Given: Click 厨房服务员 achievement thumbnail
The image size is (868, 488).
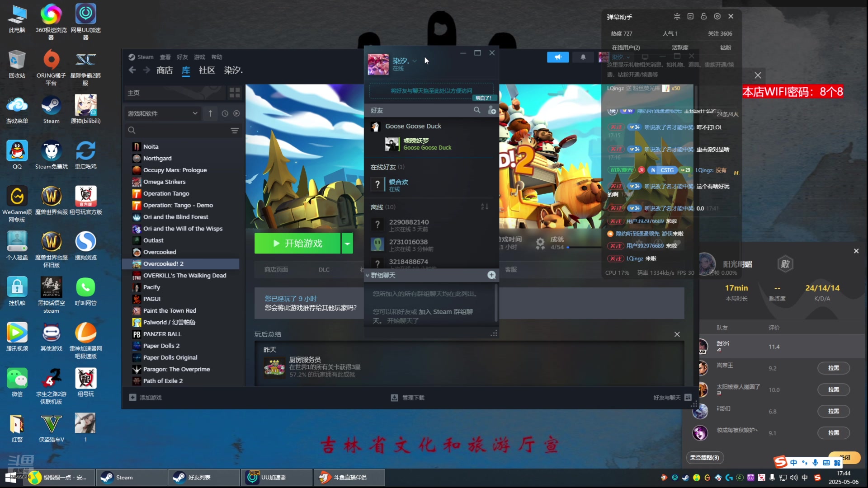Looking at the screenshot, I should 274,367.
